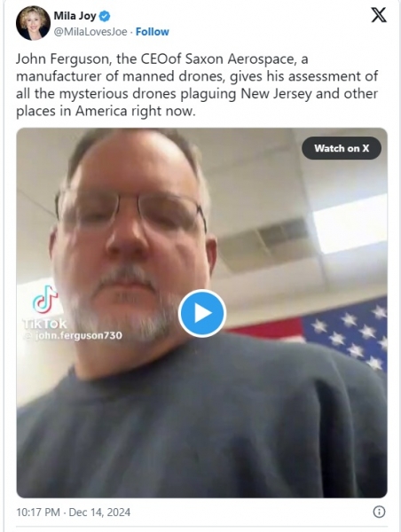Open Mila Joy's profile avatar
The height and width of the screenshot is (532, 401).
pos(33,23)
